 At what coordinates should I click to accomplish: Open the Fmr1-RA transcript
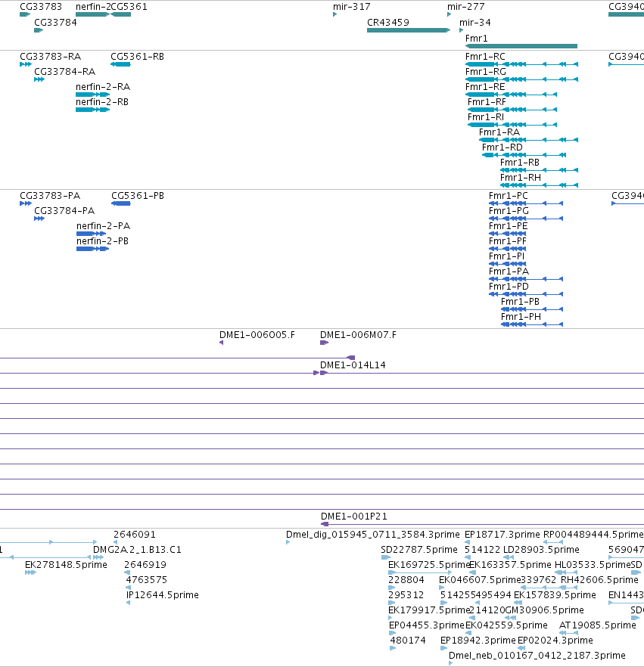coord(529,140)
